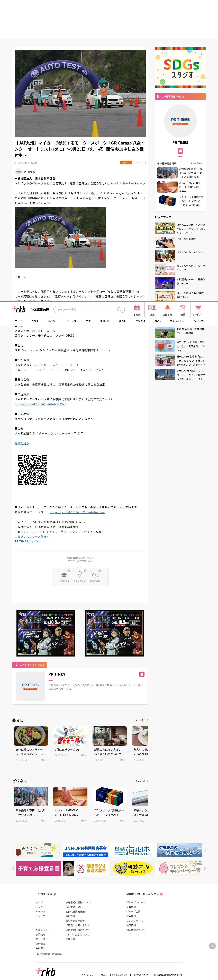Open 視聴データについて banner

[x=132, y=868]
